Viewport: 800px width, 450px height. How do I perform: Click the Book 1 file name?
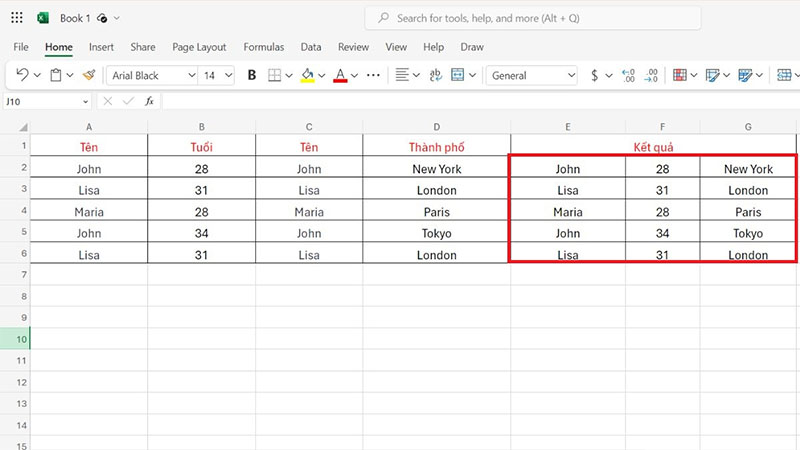[x=76, y=18]
